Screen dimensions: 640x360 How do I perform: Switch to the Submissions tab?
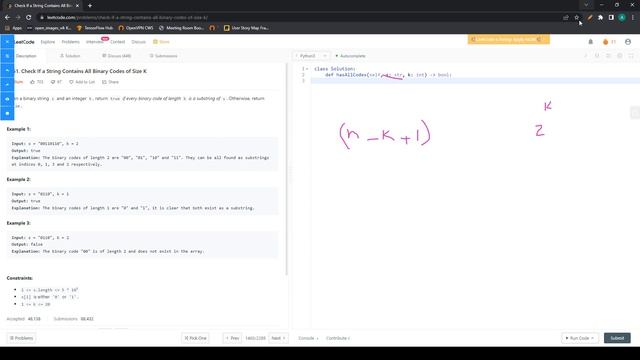[x=163, y=56]
